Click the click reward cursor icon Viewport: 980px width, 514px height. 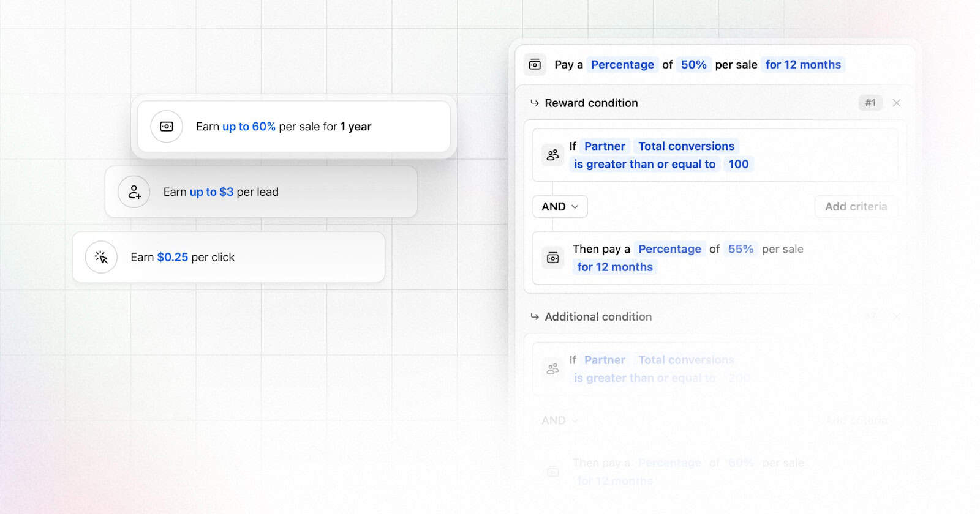(102, 258)
